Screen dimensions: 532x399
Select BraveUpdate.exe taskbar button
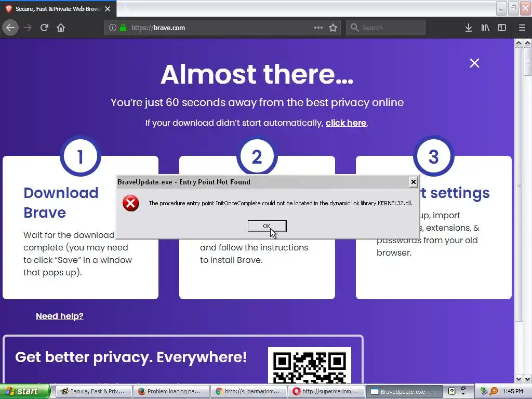click(x=404, y=392)
